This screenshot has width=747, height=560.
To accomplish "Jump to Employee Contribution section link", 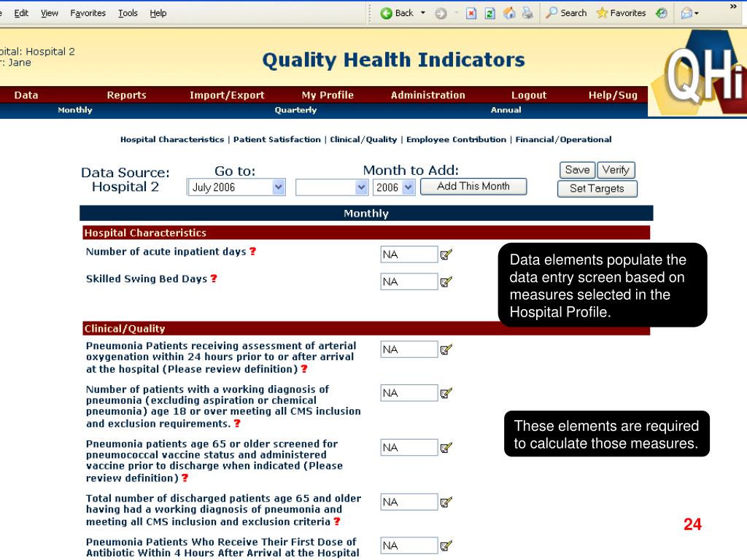I will (x=456, y=139).
